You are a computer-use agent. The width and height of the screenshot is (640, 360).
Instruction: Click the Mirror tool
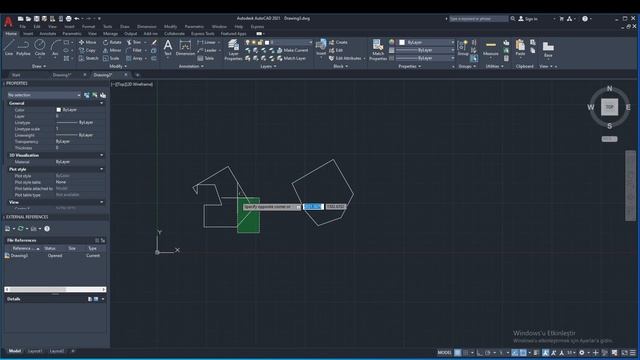coord(112,50)
